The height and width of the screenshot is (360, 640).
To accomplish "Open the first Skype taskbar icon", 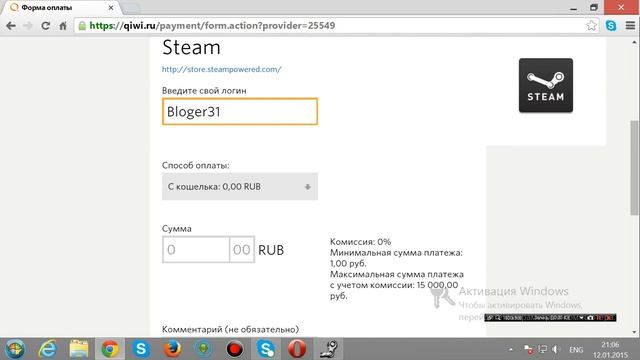I will pyautogui.click(x=141, y=349).
